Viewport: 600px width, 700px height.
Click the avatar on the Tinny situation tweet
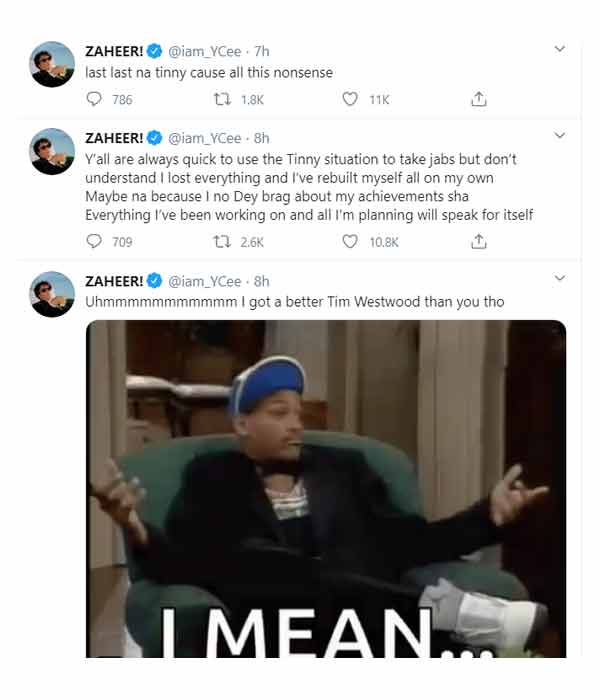pos(52,151)
